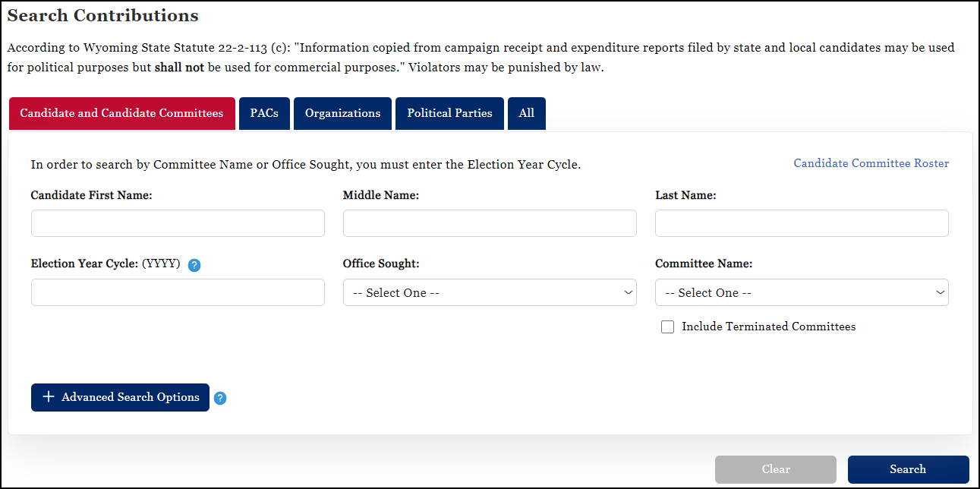
Task: Open the All contributions tab
Action: tap(527, 113)
